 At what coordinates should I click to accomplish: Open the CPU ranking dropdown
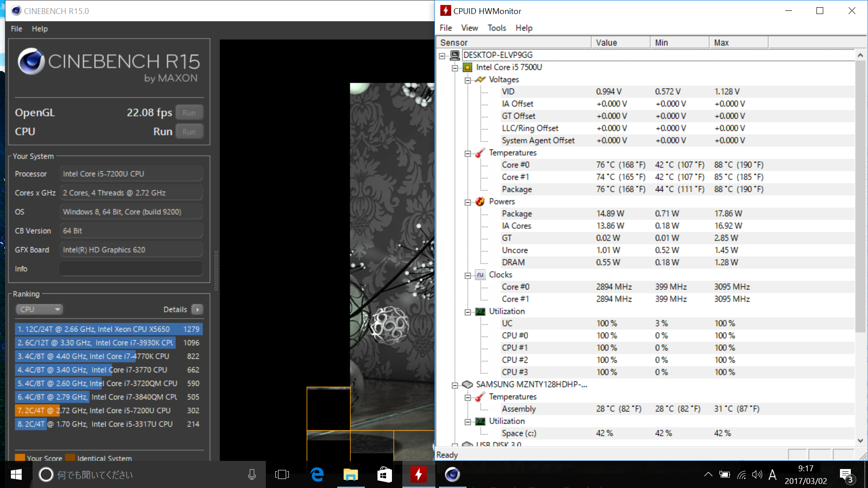39,310
